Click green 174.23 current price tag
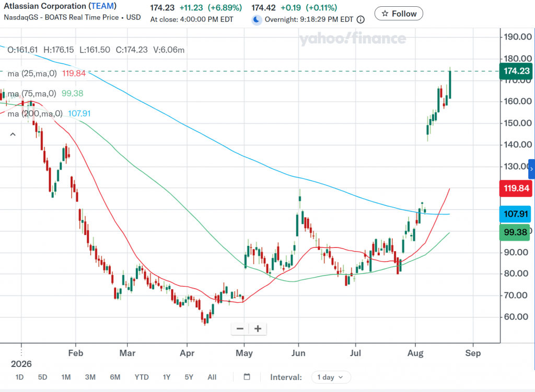 (516, 71)
